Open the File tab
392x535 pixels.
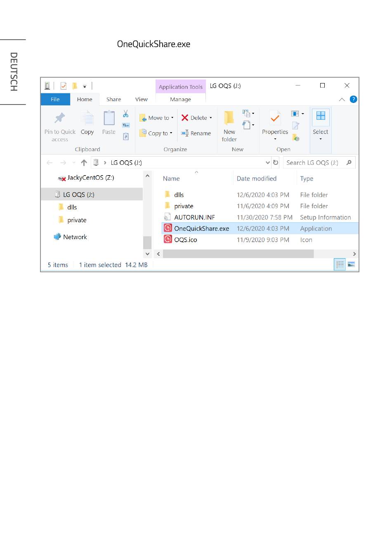coord(55,100)
